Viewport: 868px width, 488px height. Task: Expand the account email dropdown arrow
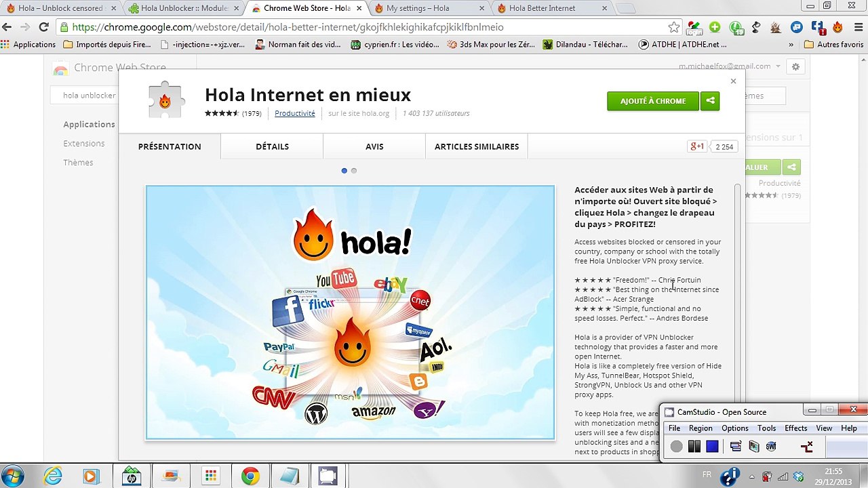(x=778, y=66)
